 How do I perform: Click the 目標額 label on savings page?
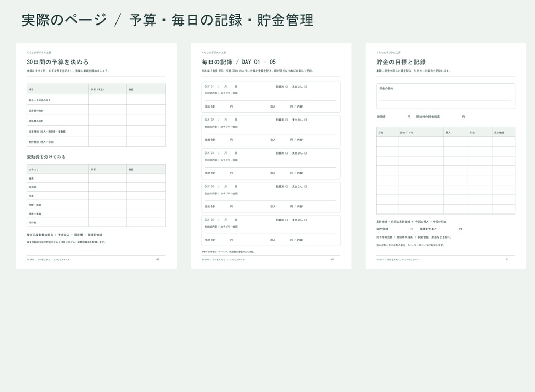click(x=381, y=117)
